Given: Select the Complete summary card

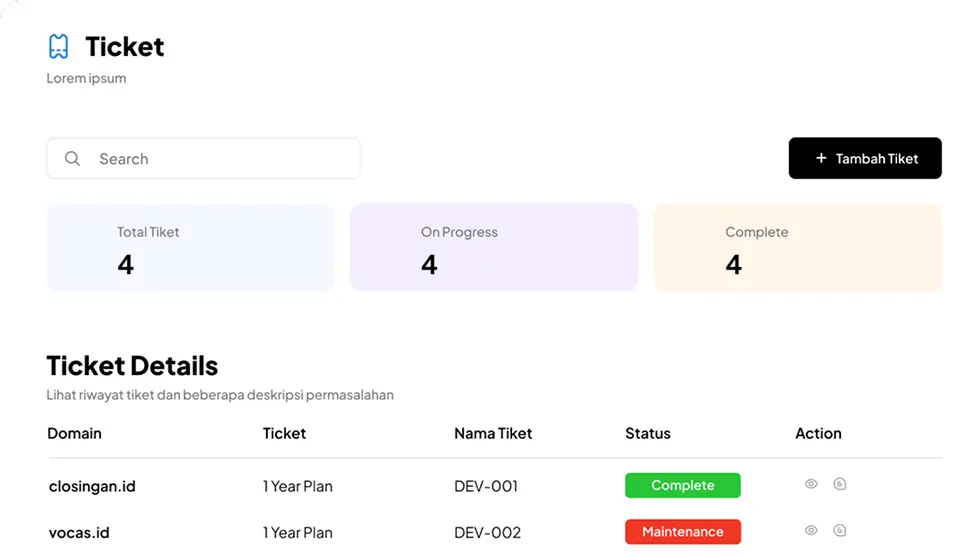Looking at the screenshot, I should (797, 248).
